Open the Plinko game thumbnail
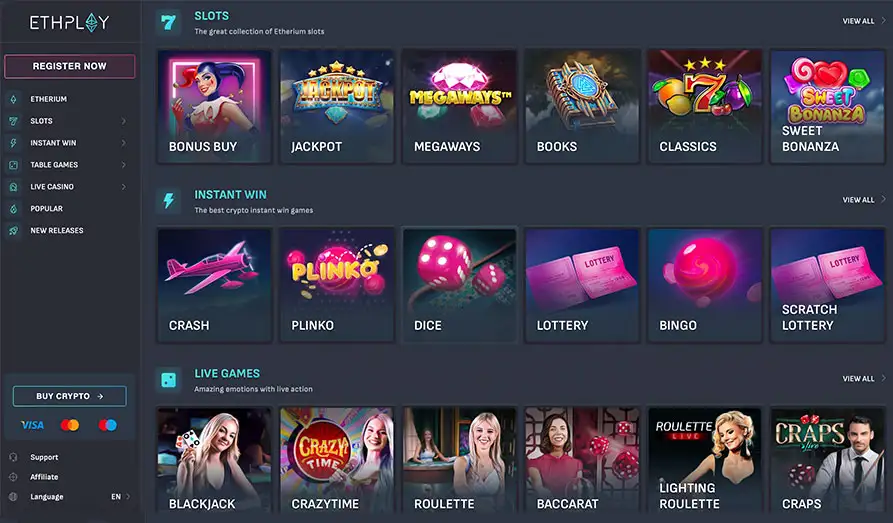 click(337, 285)
